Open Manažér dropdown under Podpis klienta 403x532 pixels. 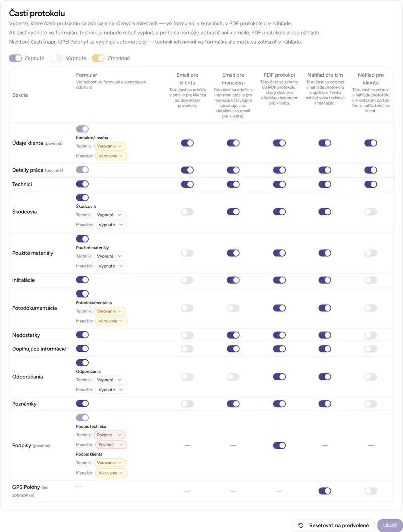click(111, 473)
